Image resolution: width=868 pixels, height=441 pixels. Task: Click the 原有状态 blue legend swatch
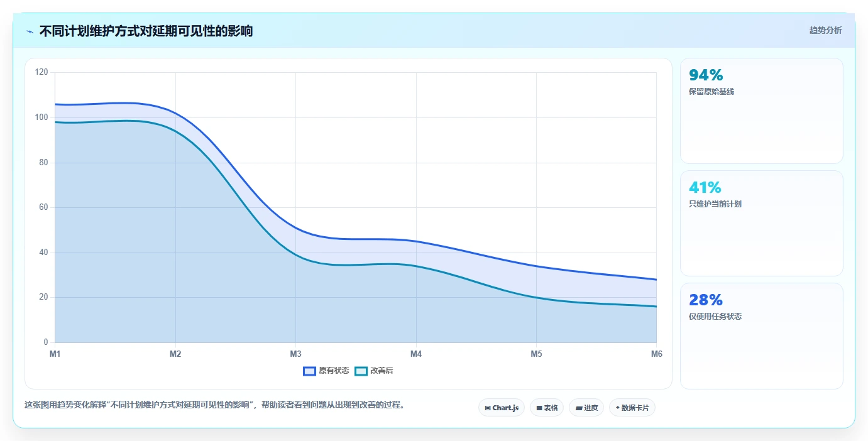(309, 371)
